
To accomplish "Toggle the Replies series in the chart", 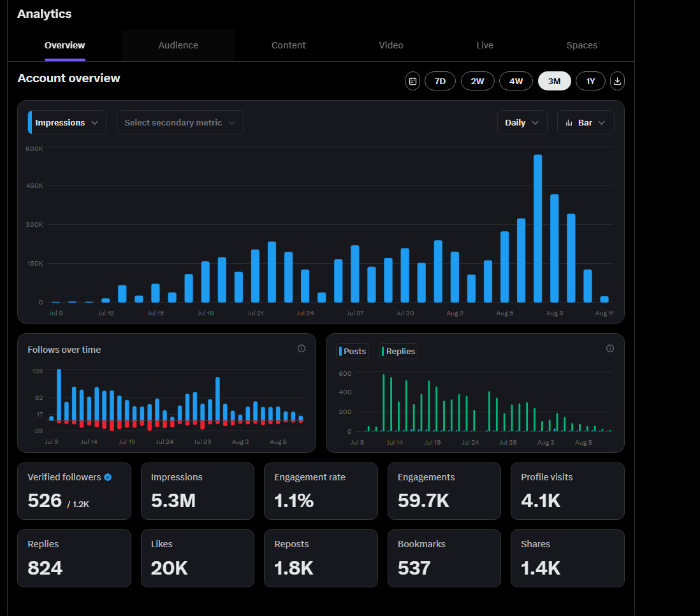I will coord(398,351).
